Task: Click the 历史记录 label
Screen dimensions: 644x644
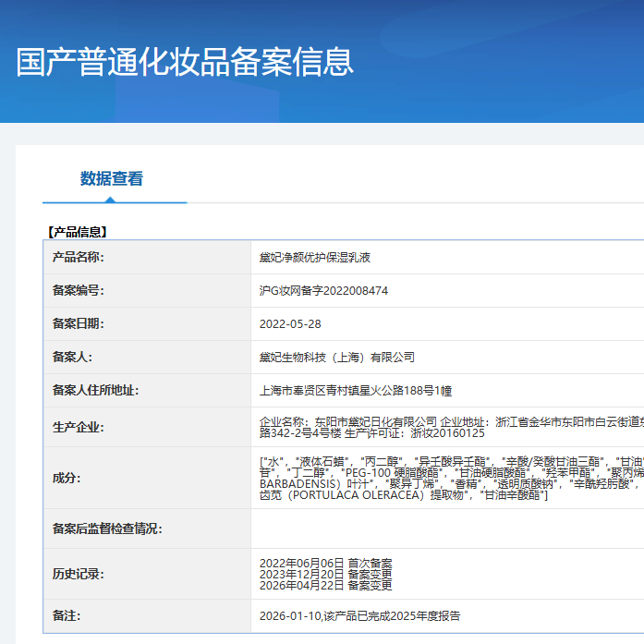Action: [x=78, y=574]
